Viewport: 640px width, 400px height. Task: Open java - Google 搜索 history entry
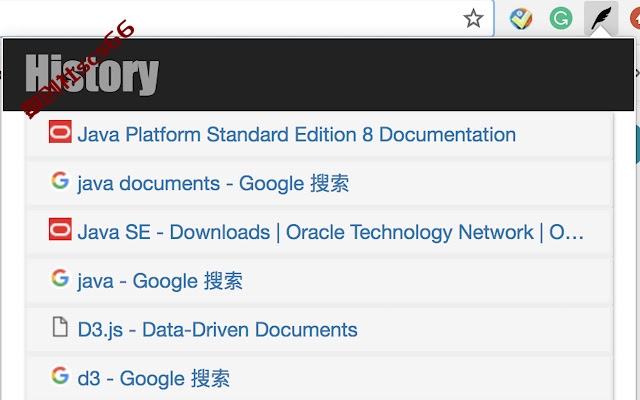click(160, 281)
